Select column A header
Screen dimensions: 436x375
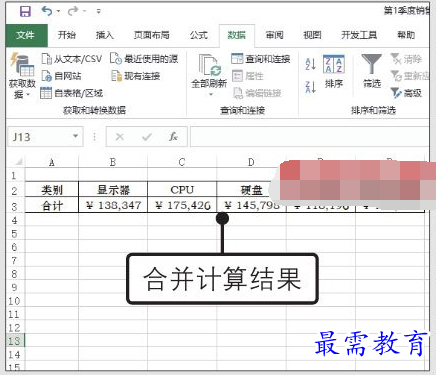tap(52, 162)
